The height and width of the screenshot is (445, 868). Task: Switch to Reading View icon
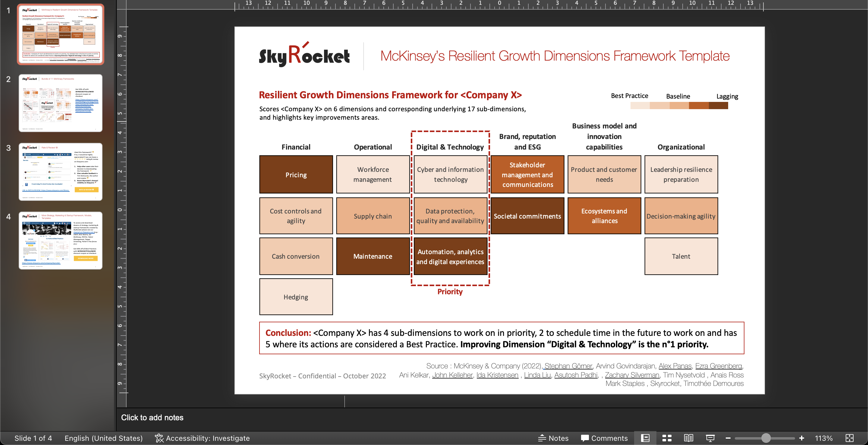click(688, 438)
